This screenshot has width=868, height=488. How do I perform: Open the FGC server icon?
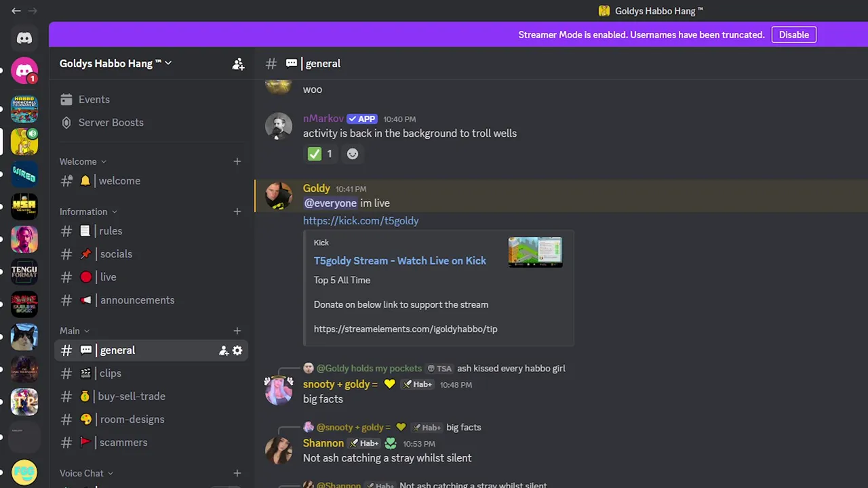click(x=24, y=472)
